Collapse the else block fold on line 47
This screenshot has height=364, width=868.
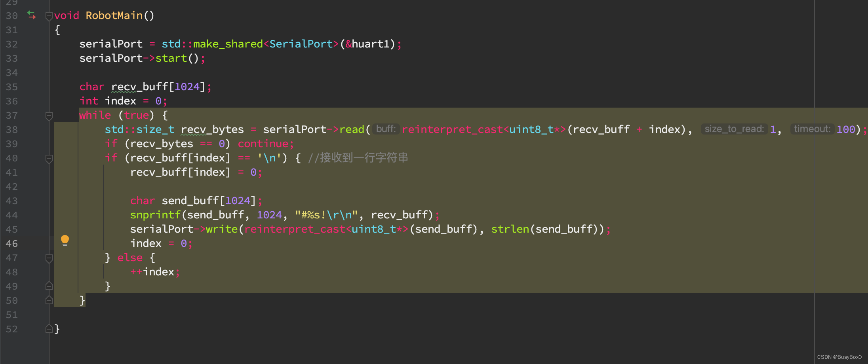(x=49, y=258)
